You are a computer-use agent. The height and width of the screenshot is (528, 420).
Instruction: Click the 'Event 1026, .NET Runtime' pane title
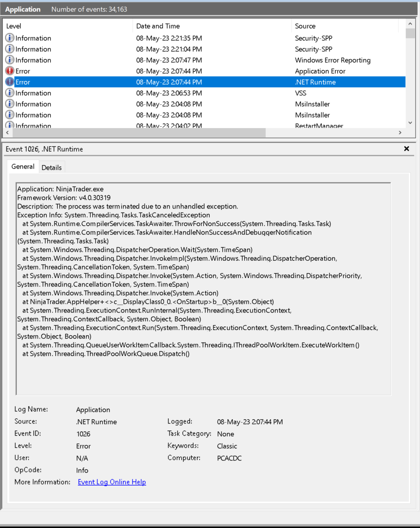[x=44, y=149]
